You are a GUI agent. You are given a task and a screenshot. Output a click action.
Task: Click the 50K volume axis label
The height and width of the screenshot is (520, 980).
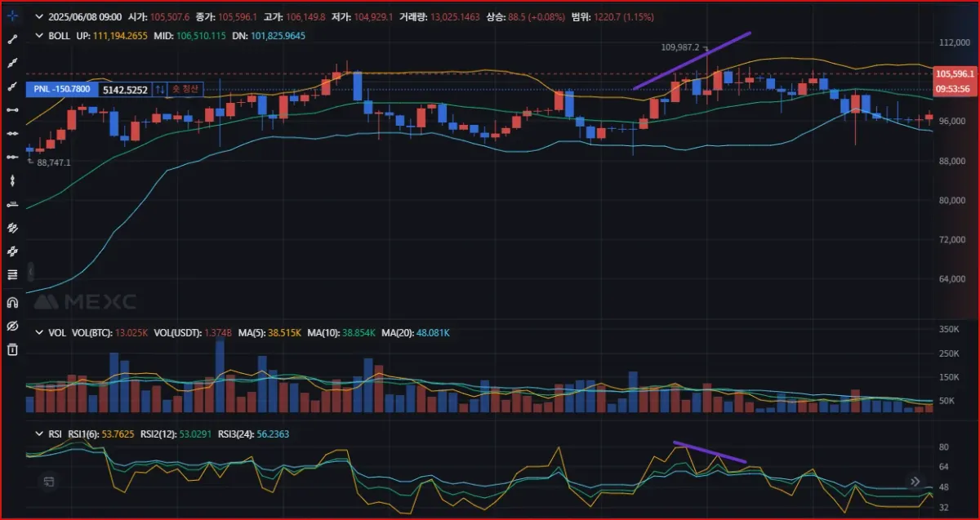(945, 401)
